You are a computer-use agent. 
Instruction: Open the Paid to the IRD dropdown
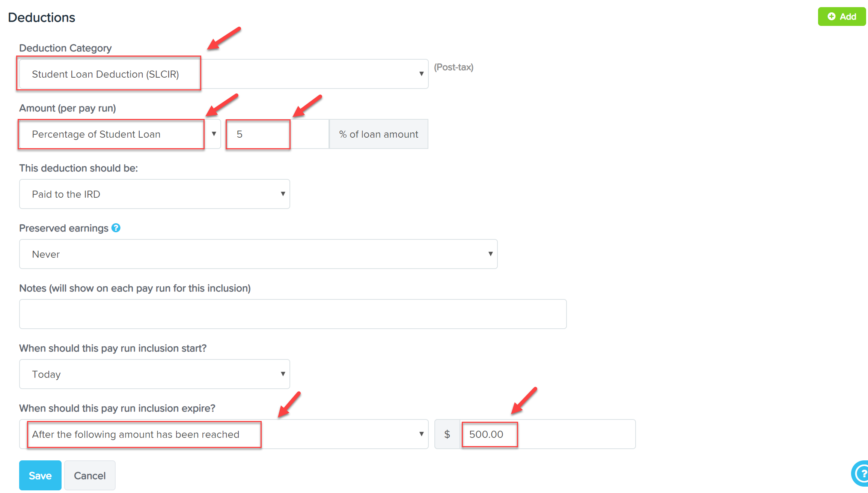pos(155,194)
